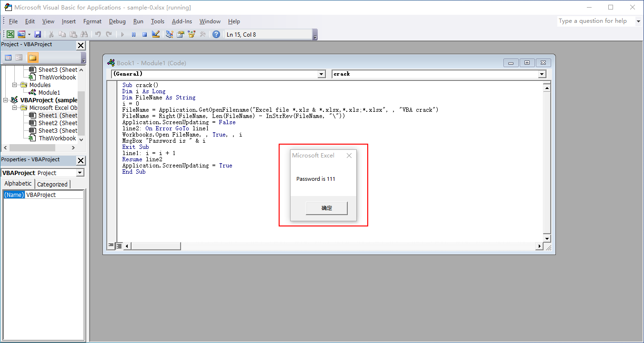644x343 pixels.
Task: Stop execution with the Reset icon
Action: coord(144,34)
